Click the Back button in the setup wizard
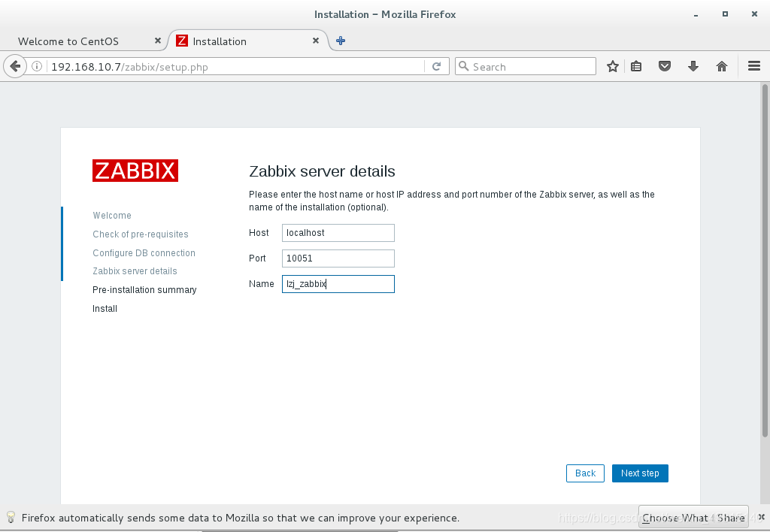This screenshot has height=532, width=770. point(585,473)
